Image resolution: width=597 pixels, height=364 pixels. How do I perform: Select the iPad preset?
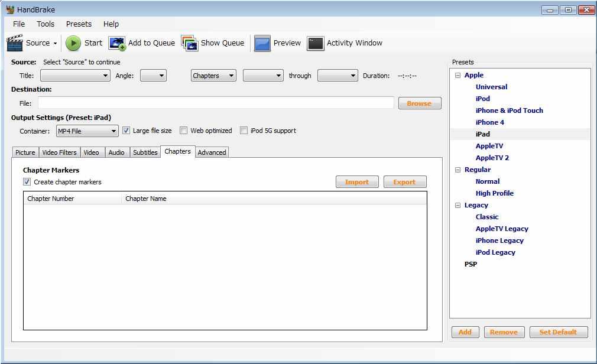click(x=483, y=134)
